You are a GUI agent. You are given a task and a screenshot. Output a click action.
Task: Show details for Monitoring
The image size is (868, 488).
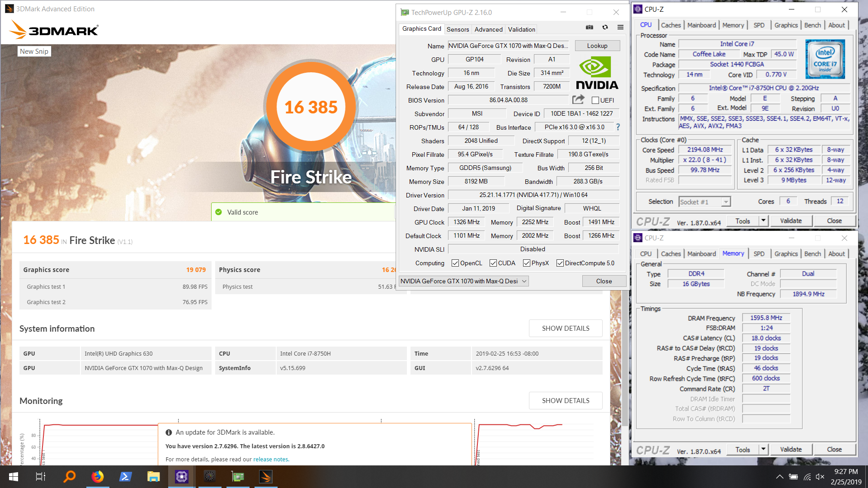[x=566, y=401]
